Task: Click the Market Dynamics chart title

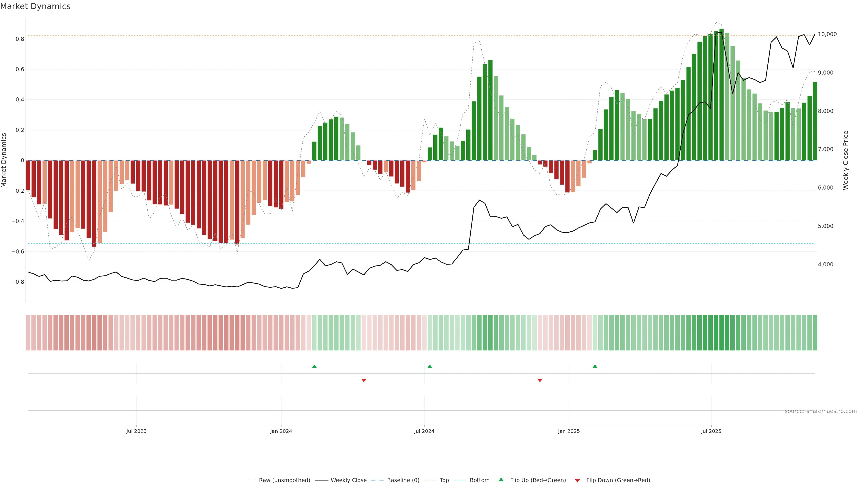Action: (35, 6)
